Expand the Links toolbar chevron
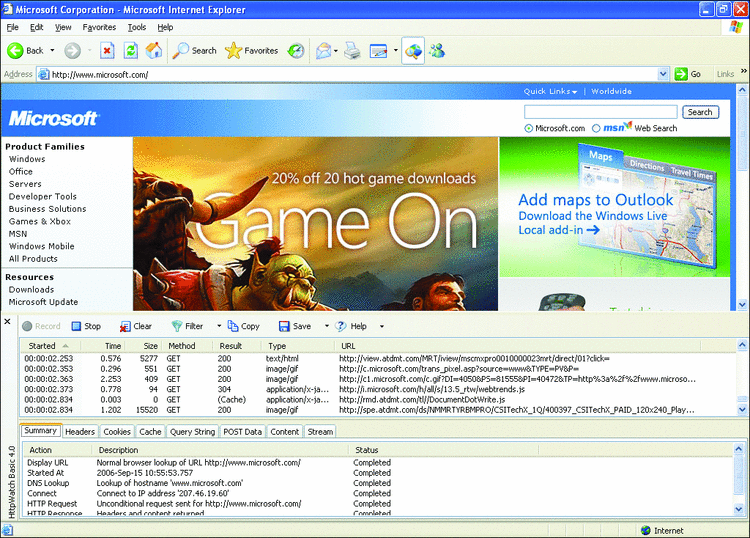The height and width of the screenshot is (538, 750). (x=743, y=71)
